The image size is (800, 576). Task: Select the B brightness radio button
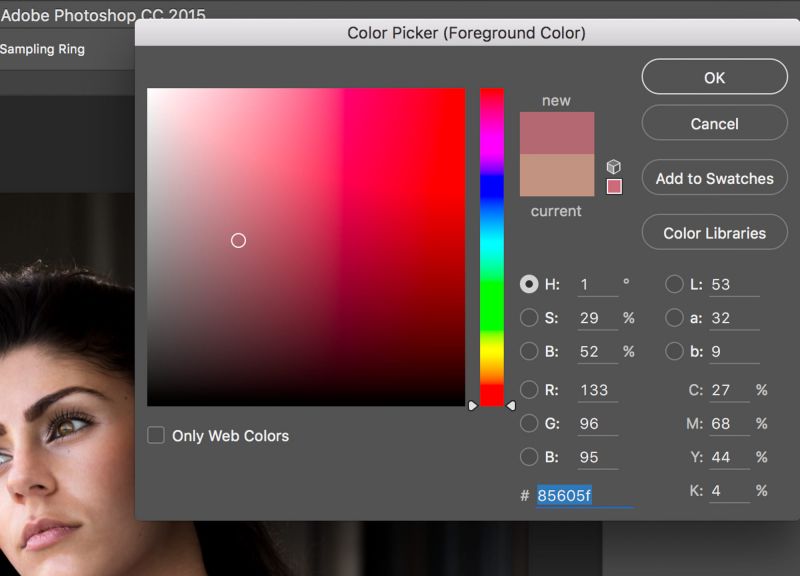530,352
